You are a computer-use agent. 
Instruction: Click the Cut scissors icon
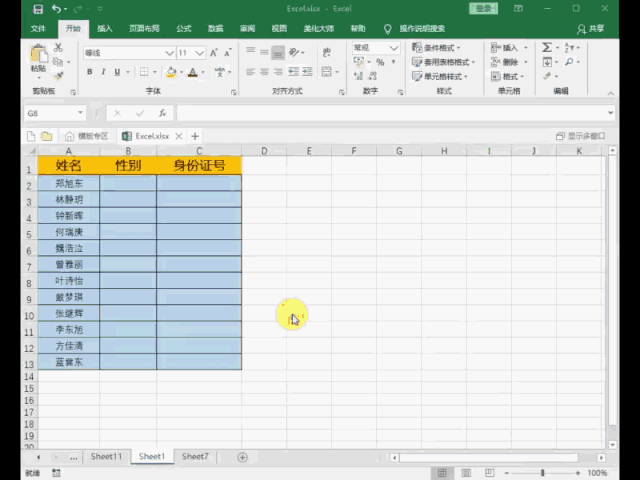[x=58, y=48]
